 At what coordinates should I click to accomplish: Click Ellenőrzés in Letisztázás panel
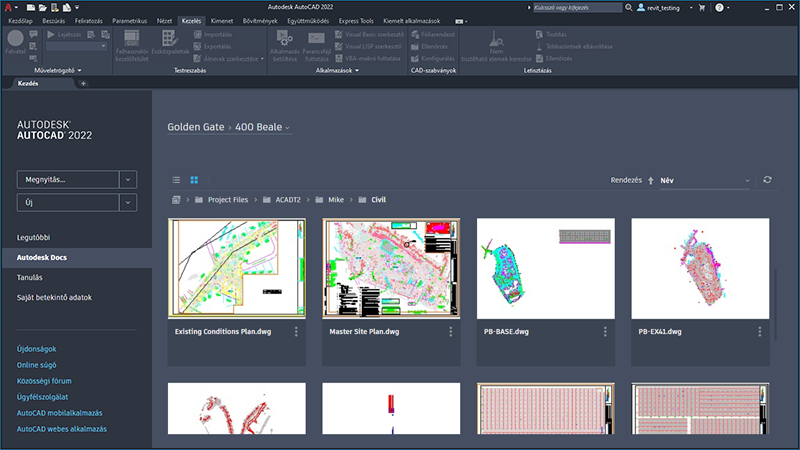pos(554,59)
